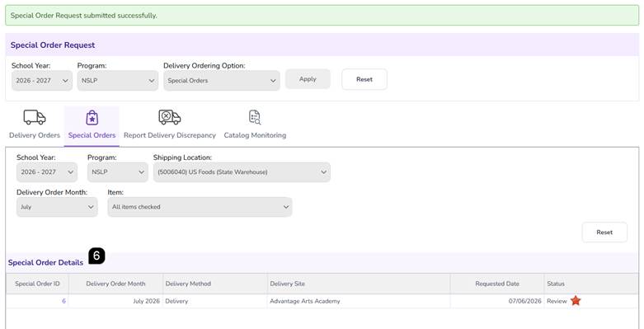Click the Delivery method cell in row 6
The width and height of the screenshot is (644, 329).
click(x=214, y=301)
